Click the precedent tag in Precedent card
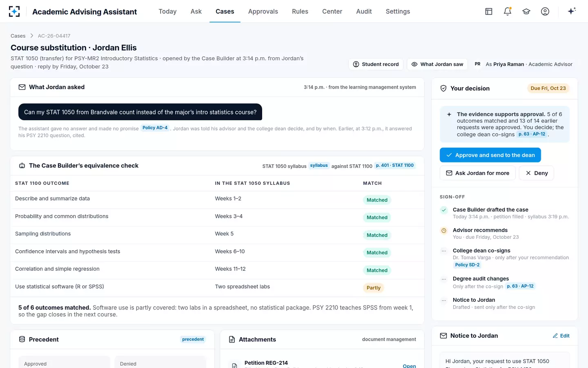Screen dimensions: 588x368 (x=193, y=339)
